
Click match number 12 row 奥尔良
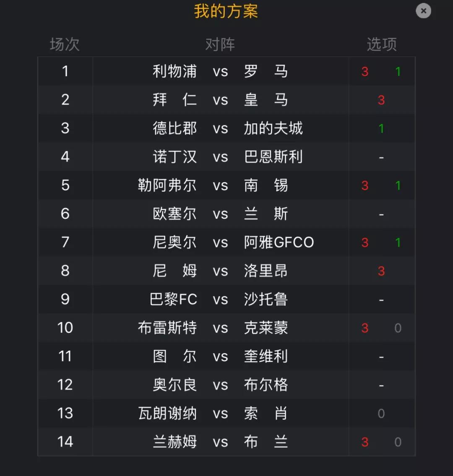coord(226,385)
